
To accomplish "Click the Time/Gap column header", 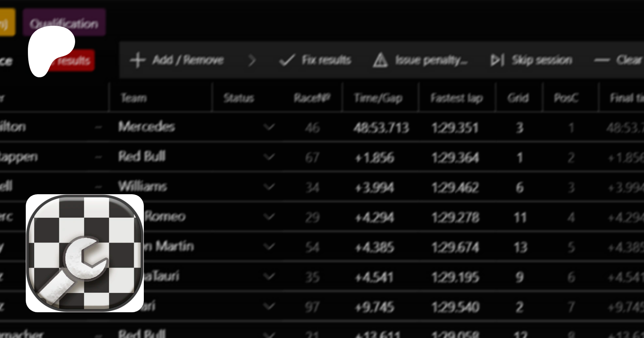I will [x=378, y=98].
